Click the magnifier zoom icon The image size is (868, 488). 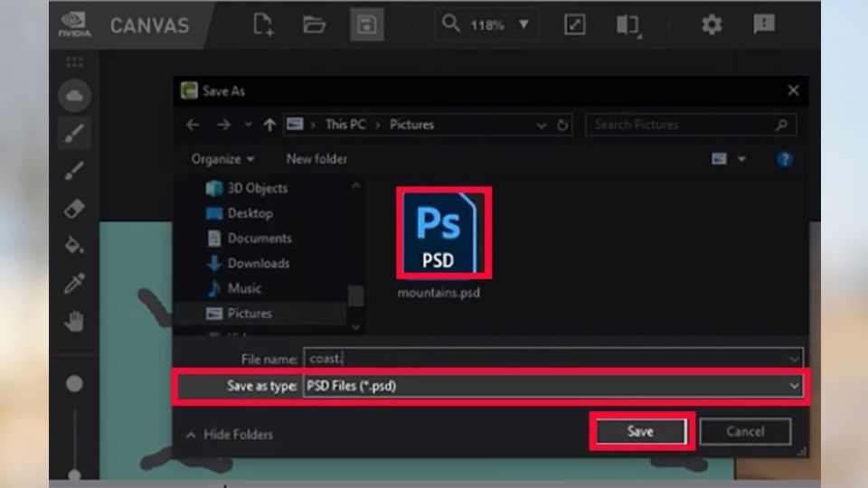click(450, 23)
